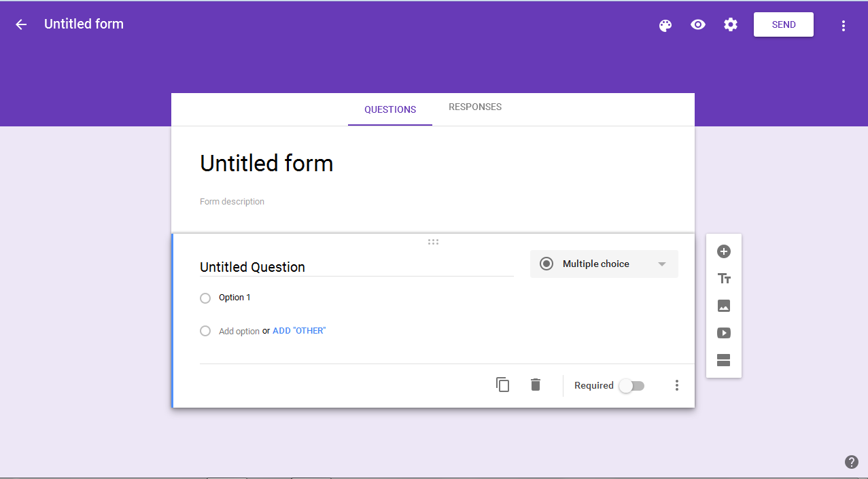Image resolution: width=868 pixels, height=479 pixels.
Task: Delete the current question
Action: pos(535,385)
